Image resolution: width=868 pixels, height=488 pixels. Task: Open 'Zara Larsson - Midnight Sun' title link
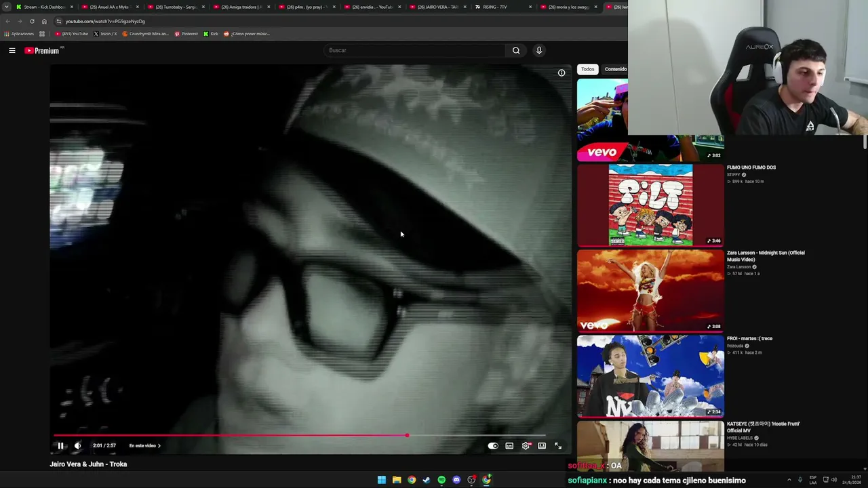click(x=766, y=256)
